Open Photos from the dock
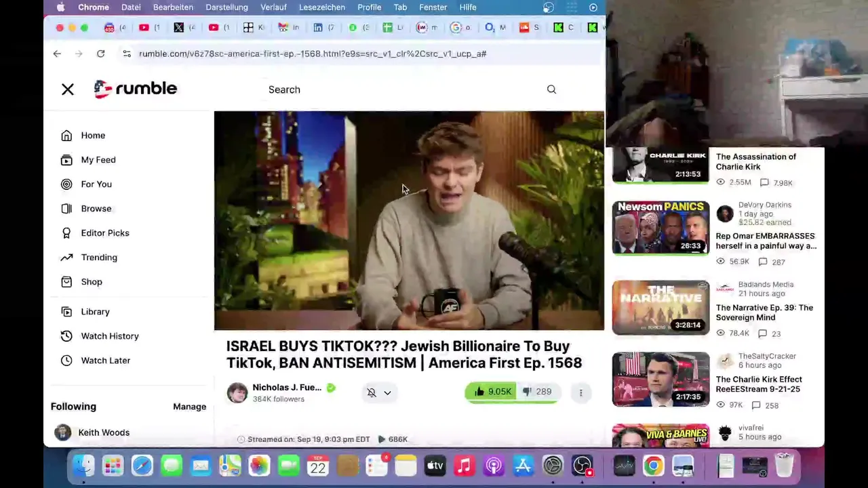This screenshot has height=488, width=868. [259, 466]
